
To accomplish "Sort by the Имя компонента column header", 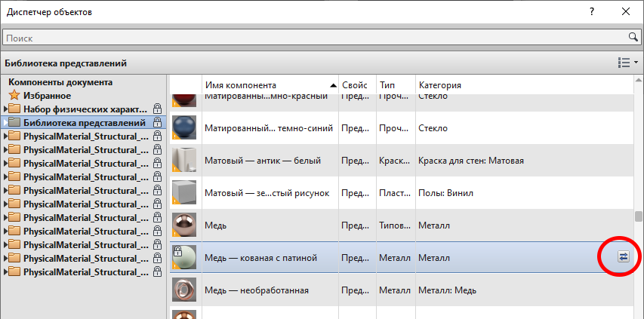I will [270, 85].
